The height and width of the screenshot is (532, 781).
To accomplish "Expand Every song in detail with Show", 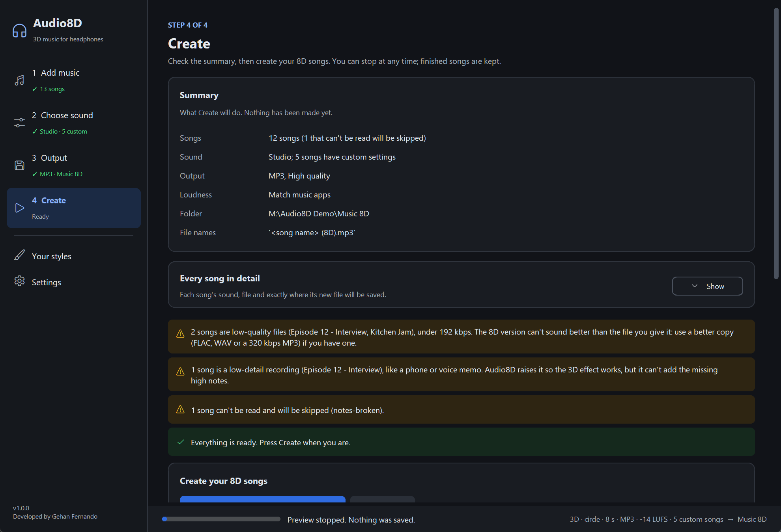I will point(707,286).
